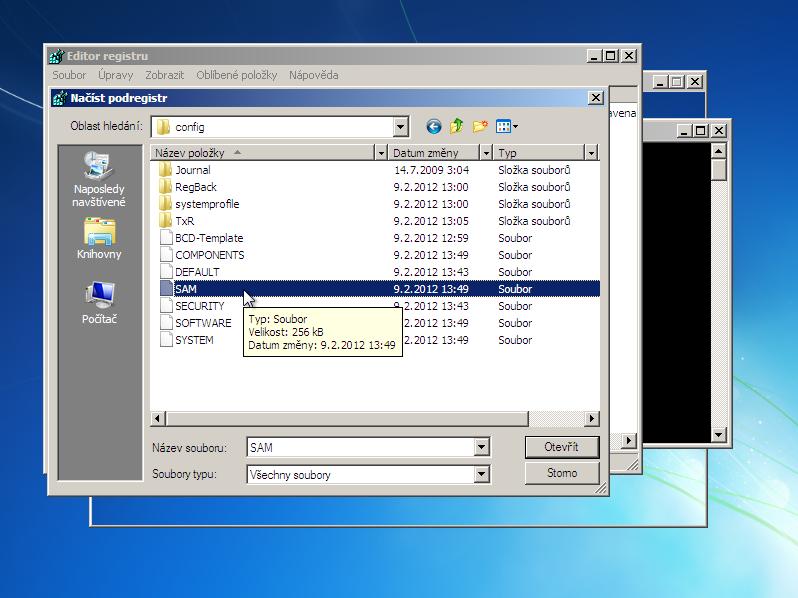This screenshot has height=598, width=798.
Task: Open the Views menu icon
Action: [507, 127]
